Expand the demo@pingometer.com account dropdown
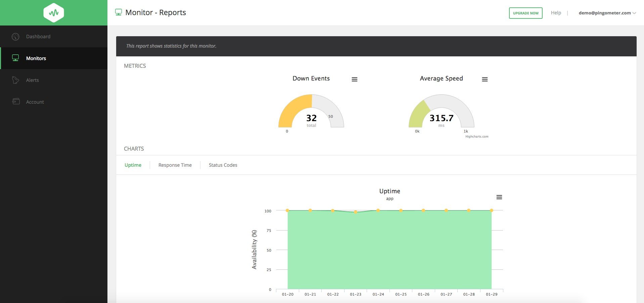This screenshot has width=644, height=303. pyautogui.click(x=634, y=13)
